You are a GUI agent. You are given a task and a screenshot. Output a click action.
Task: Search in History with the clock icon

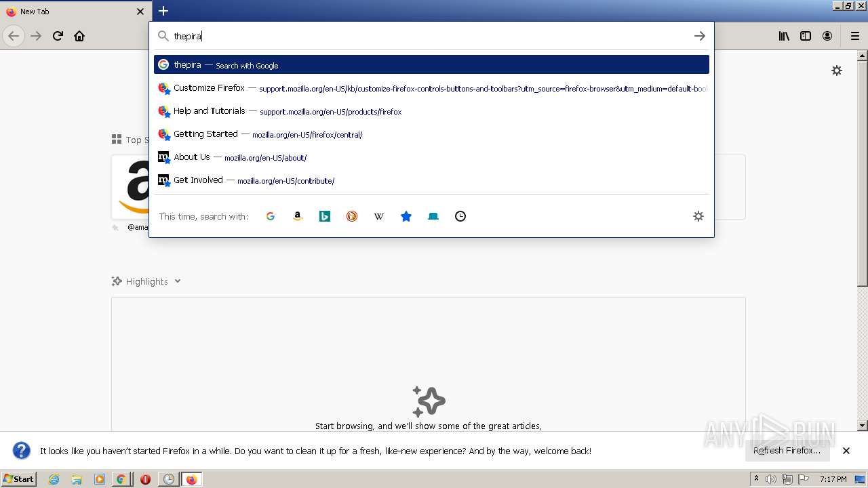click(x=460, y=216)
